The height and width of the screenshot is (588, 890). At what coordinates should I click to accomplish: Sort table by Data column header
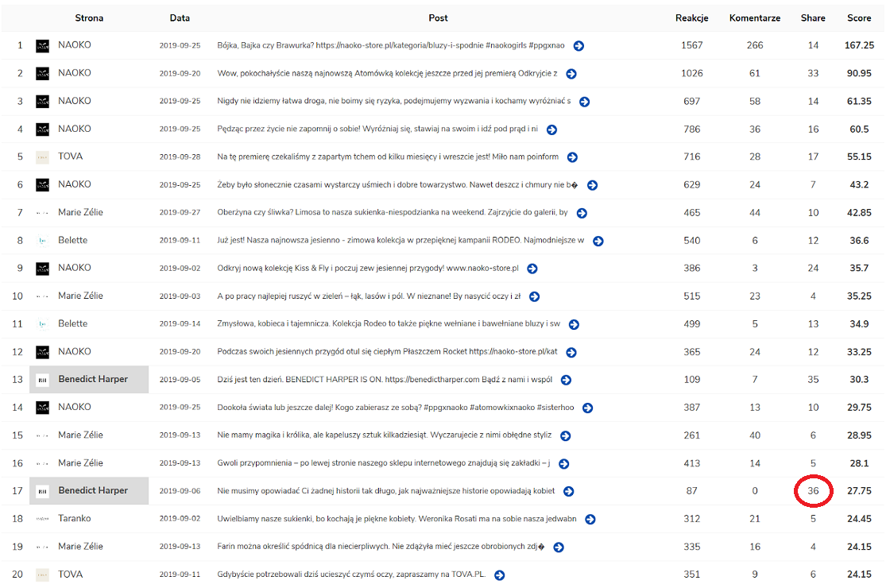180,18
